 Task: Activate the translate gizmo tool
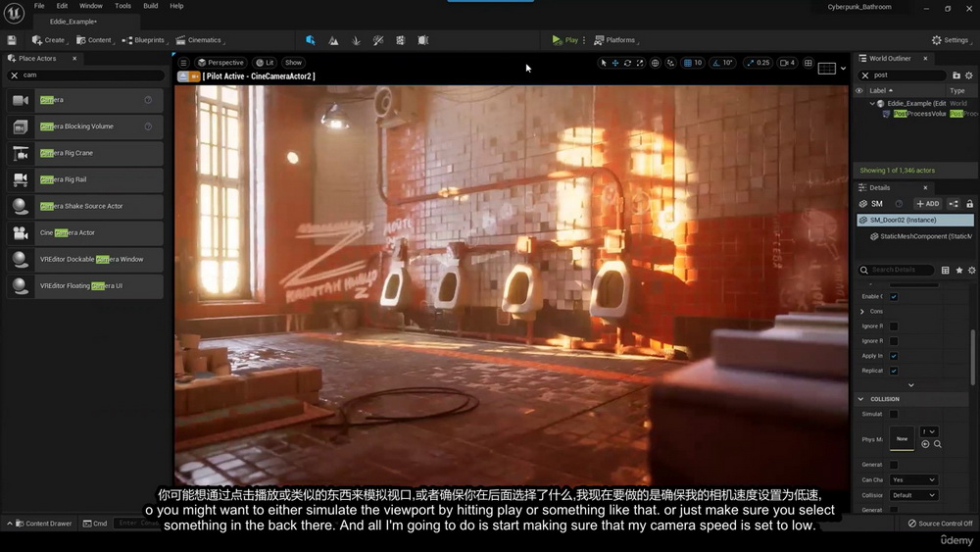pyautogui.click(x=615, y=63)
